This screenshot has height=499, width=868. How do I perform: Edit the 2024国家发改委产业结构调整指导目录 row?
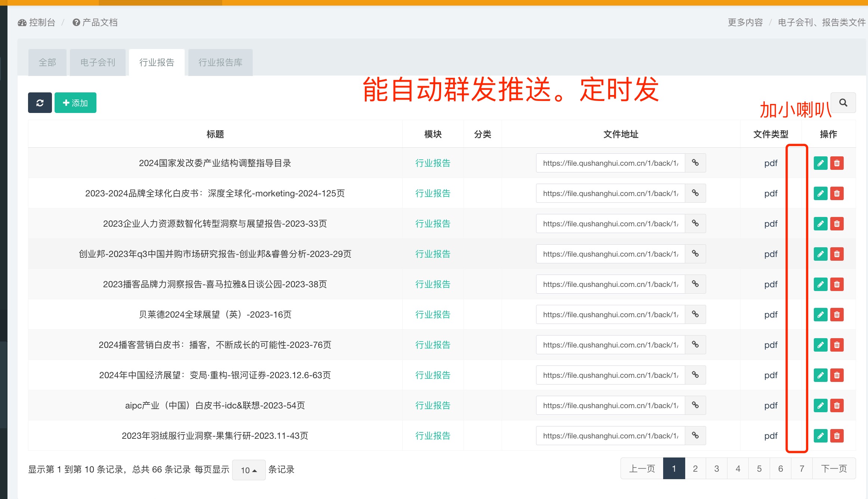coord(820,163)
